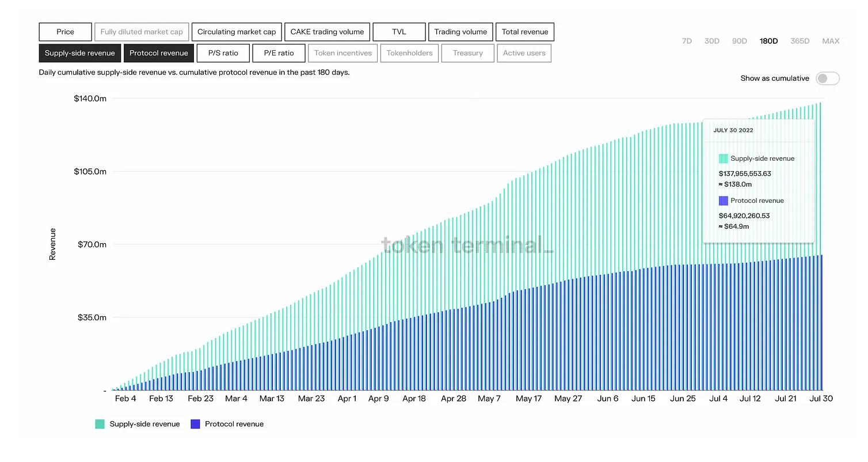Screen dimensions: 868x462
Task: Click the Jul 4 x-axis label
Action: pyautogui.click(x=718, y=398)
